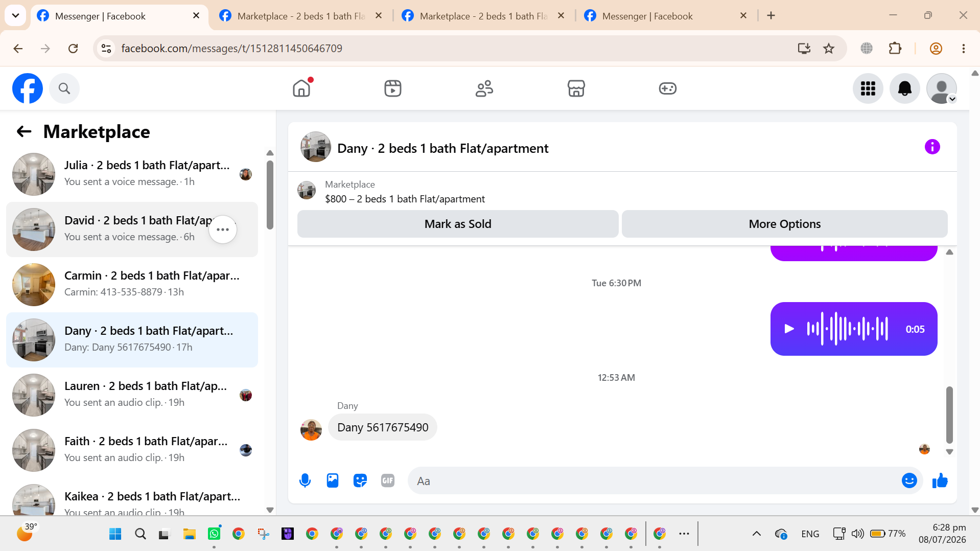Open WhatsApp from the taskbar

point(214,534)
